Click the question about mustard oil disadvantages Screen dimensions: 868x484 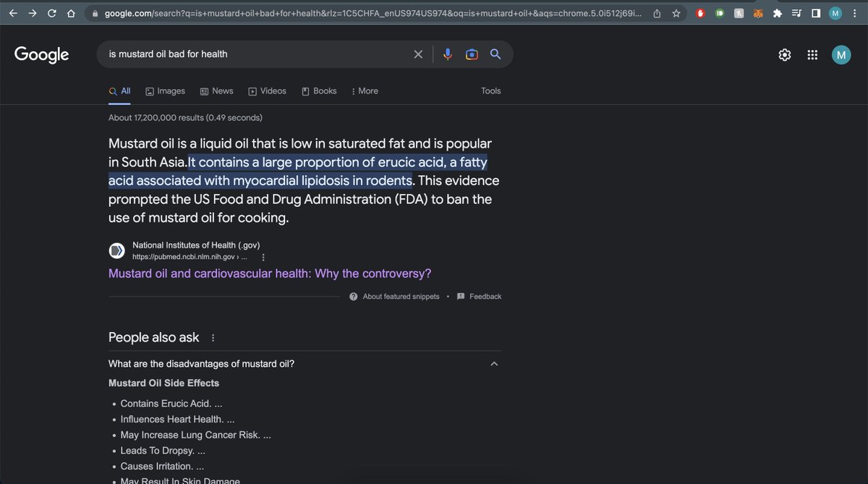point(201,364)
